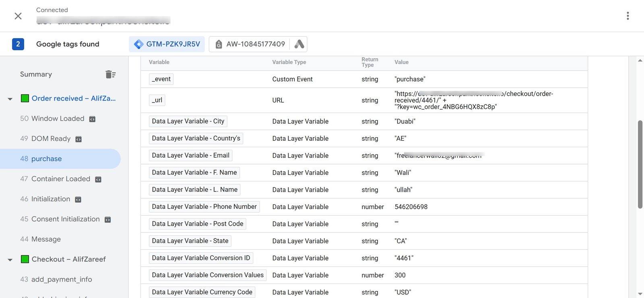Click the "ullah" last name value
Viewport: 644px width, 298px height.
pos(403,190)
